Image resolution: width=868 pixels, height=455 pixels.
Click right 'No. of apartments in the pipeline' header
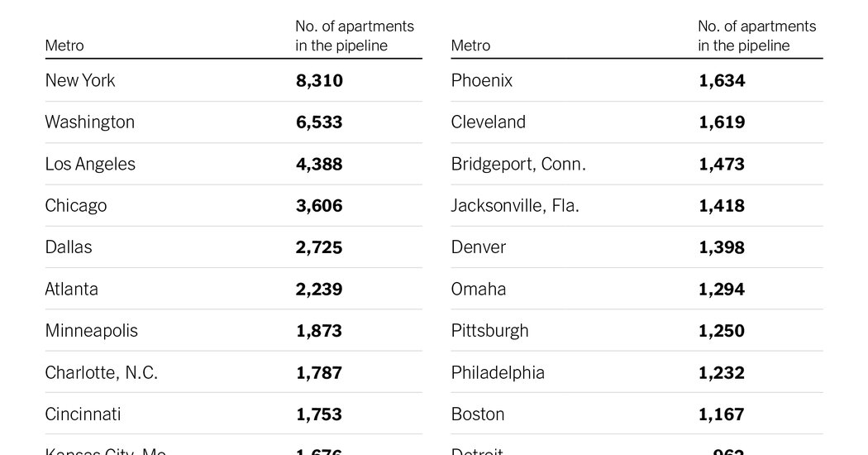click(756, 36)
